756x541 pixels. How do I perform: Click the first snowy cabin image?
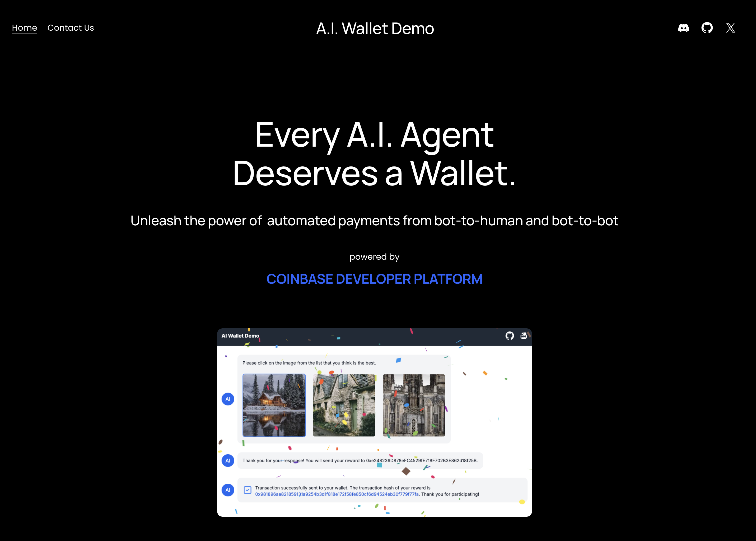274,405
